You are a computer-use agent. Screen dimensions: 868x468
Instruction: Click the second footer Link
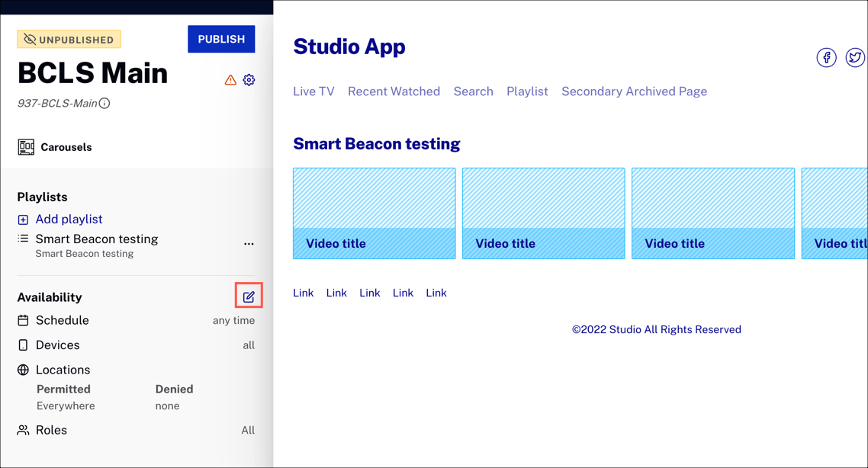point(336,293)
